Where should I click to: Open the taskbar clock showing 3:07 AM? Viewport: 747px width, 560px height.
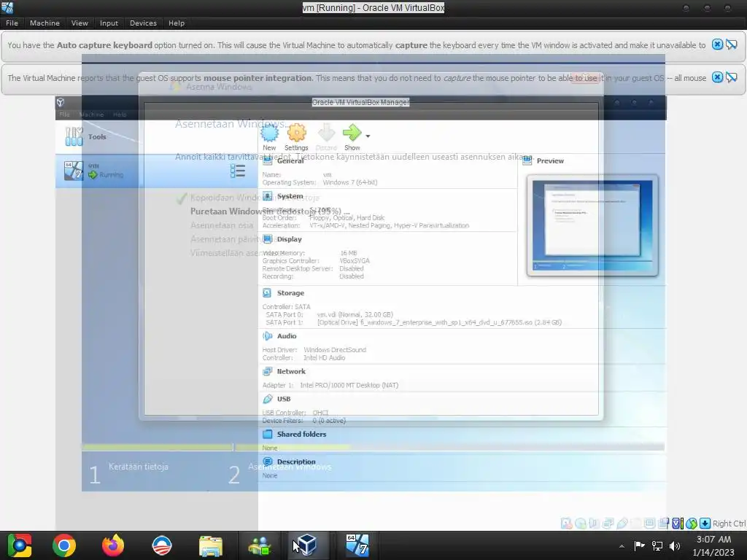713,545
